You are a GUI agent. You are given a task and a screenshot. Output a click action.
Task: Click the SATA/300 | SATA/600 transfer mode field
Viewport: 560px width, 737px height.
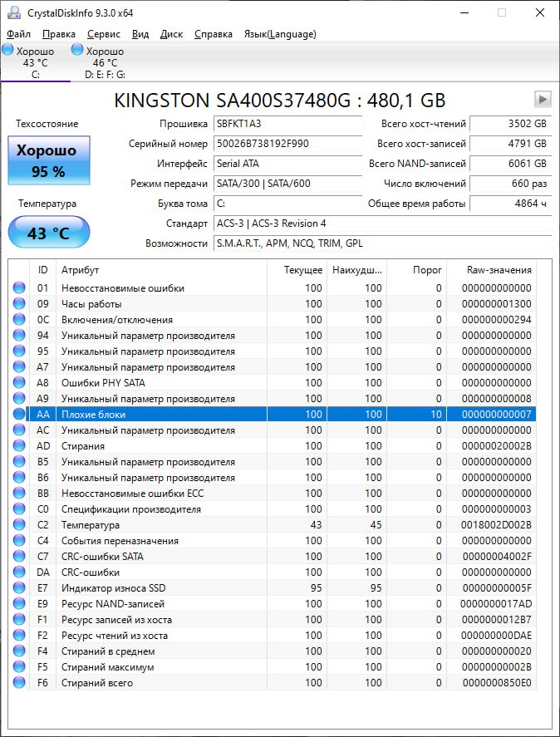coord(287,184)
